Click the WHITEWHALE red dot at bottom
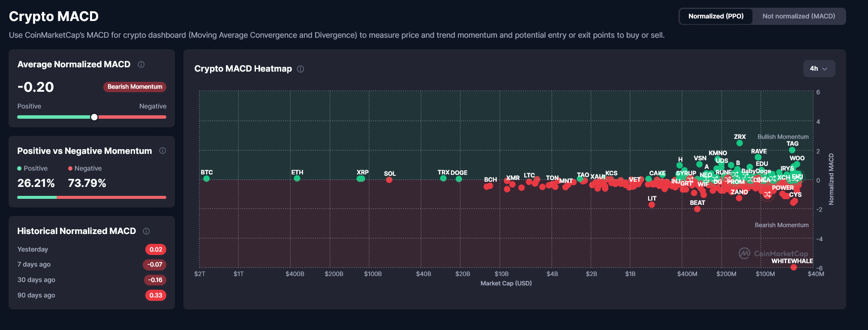Viewport: 868px width, 330px height. pos(793,267)
